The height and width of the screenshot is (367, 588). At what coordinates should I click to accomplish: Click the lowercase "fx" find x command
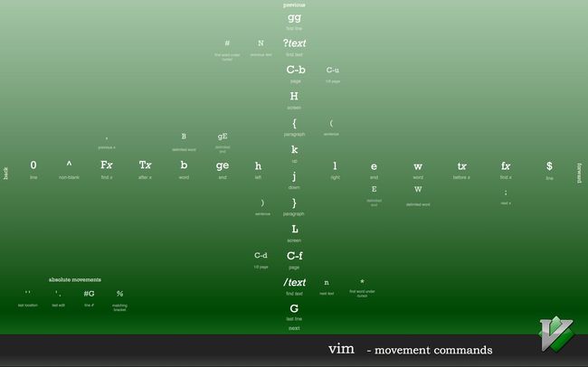pos(506,165)
